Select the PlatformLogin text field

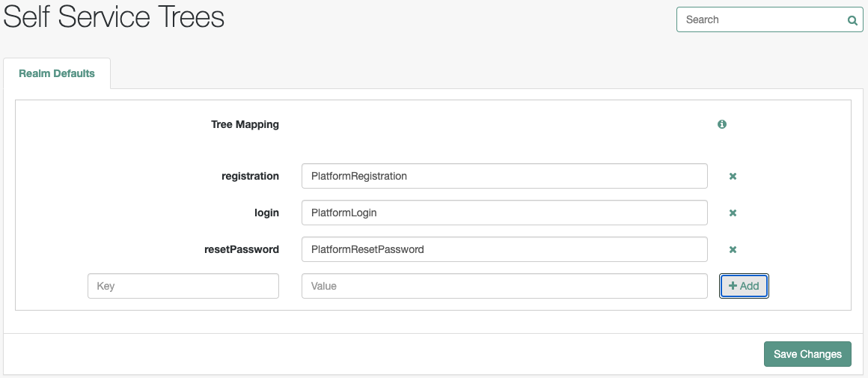(504, 213)
